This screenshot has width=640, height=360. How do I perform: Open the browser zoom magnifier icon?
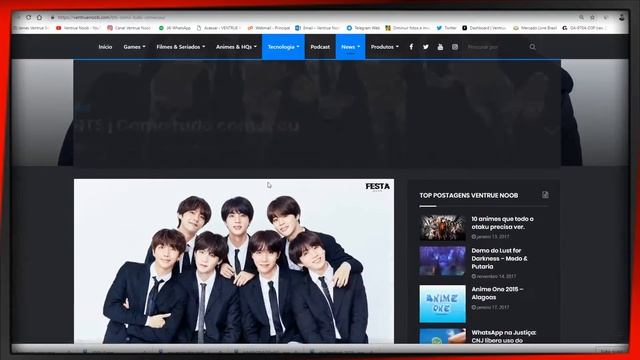coord(581,18)
